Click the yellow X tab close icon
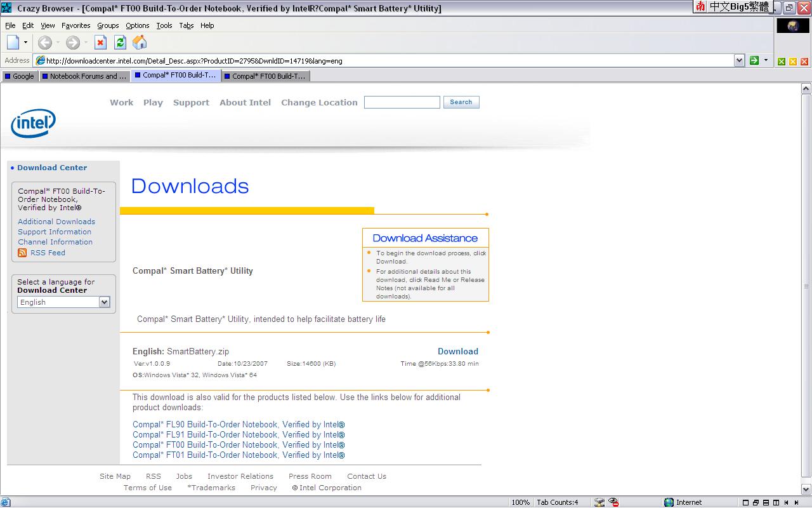Screen dimensions: 812x508 coord(793,62)
